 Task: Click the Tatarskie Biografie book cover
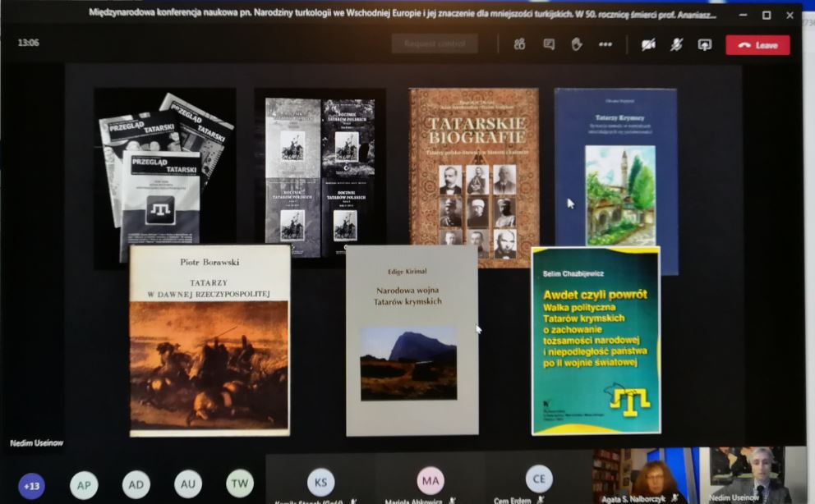(474, 176)
